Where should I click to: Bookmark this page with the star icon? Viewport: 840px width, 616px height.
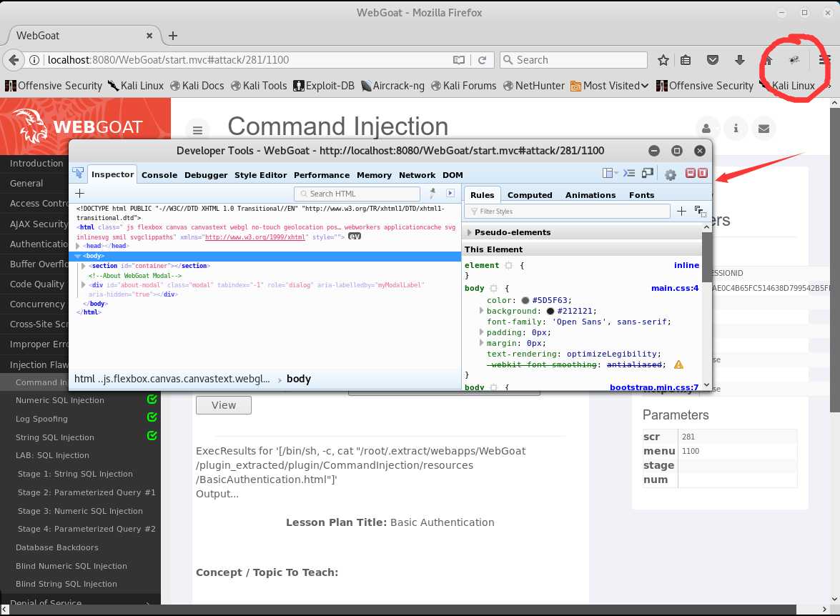(x=663, y=60)
